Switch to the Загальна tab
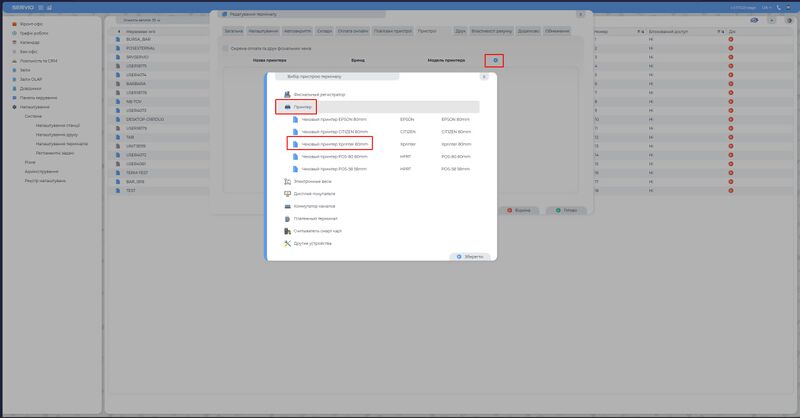The height and width of the screenshot is (418, 800). coord(233,31)
